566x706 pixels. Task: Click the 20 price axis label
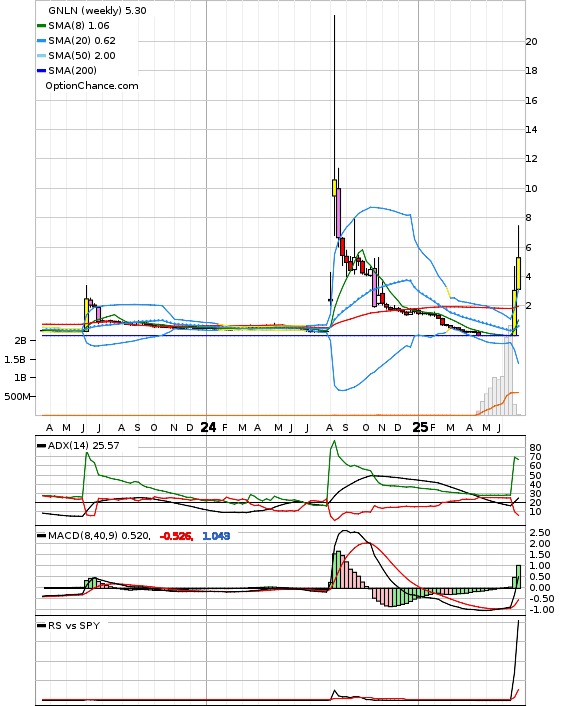[531, 41]
